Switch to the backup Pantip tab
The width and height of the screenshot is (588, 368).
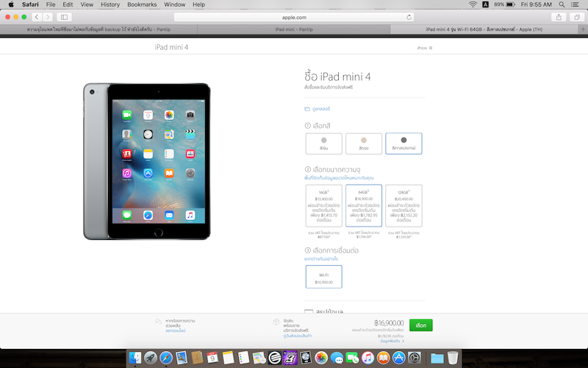98,29
